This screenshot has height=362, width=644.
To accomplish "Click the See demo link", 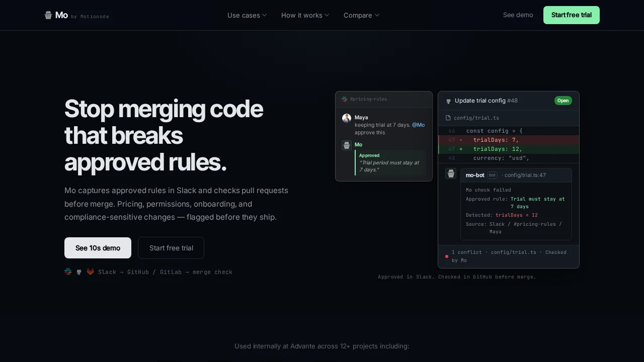I will 518,15.
